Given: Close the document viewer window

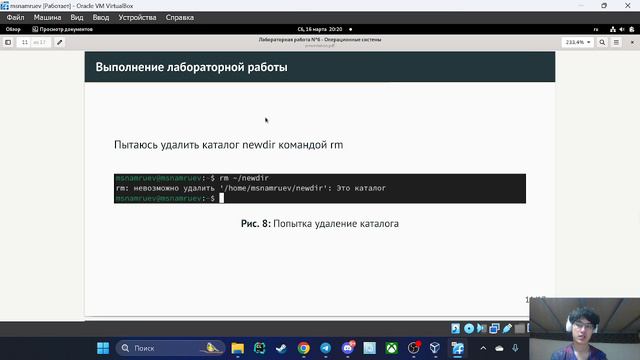Looking at the screenshot, I should click(632, 42).
